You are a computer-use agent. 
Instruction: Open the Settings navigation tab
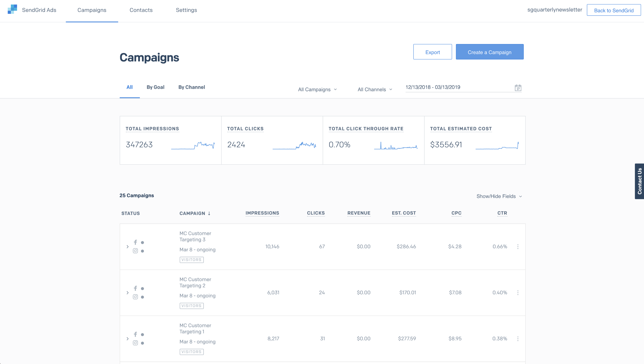pyautogui.click(x=186, y=10)
